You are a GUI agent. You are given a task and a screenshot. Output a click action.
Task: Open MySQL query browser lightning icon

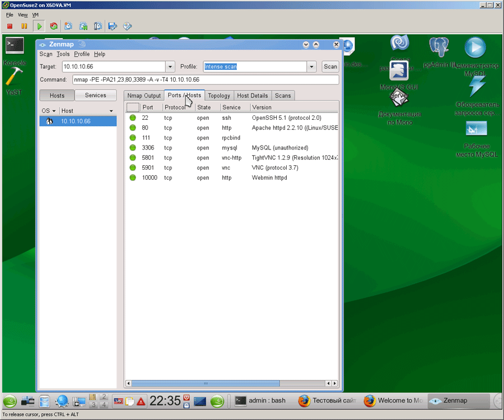click(x=477, y=86)
